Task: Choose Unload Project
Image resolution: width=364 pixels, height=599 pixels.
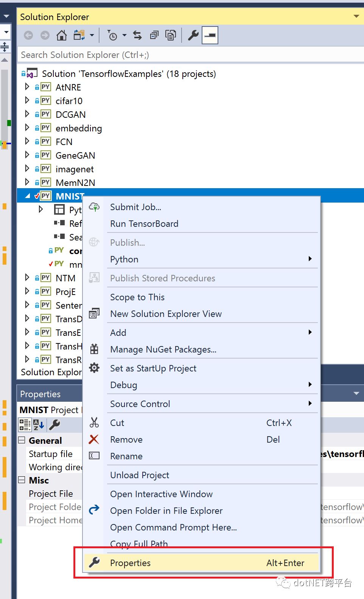Action: pos(201,475)
